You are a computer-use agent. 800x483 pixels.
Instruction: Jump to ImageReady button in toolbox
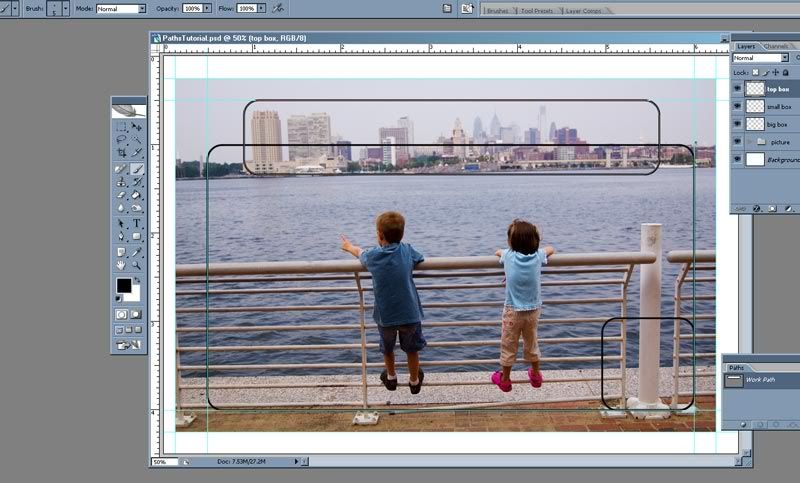[x=129, y=345]
